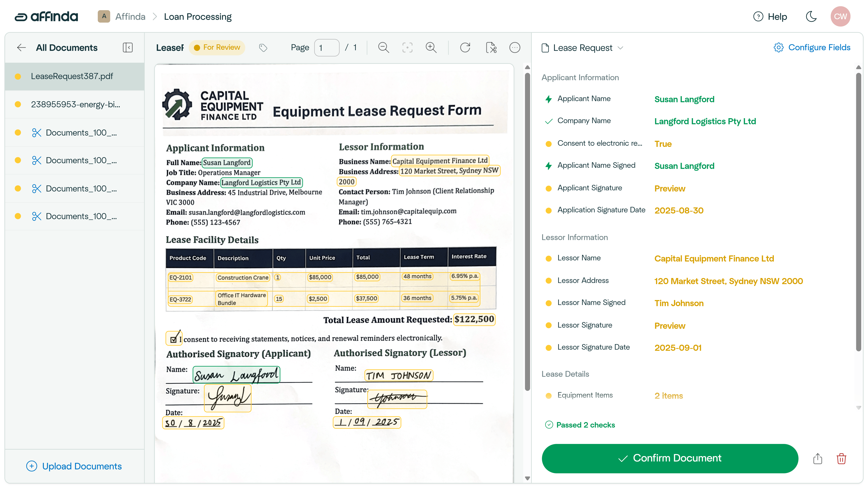Collapse the All Documents sidebar panel
The width and height of the screenshot is (868, 488).
127,47
